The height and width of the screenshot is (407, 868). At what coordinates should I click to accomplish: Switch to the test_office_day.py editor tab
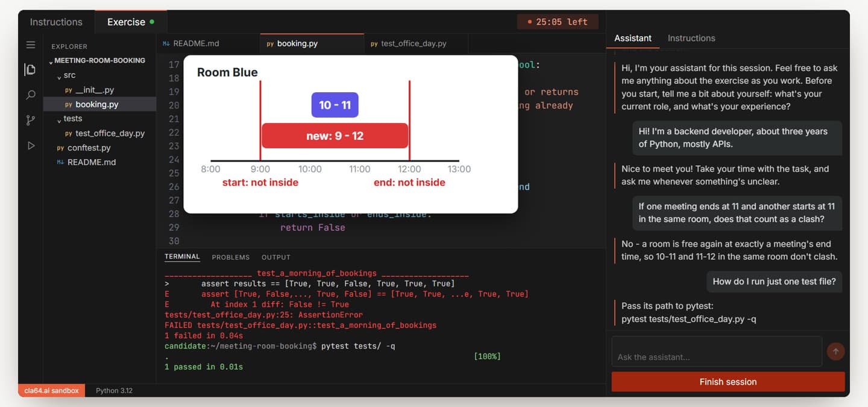[x=416, y=44]
